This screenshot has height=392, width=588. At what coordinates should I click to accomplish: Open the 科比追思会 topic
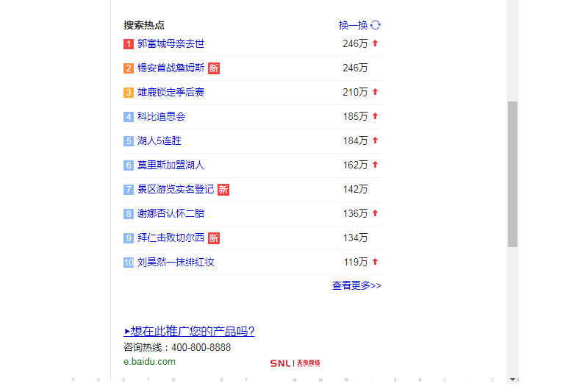(161, 117)
